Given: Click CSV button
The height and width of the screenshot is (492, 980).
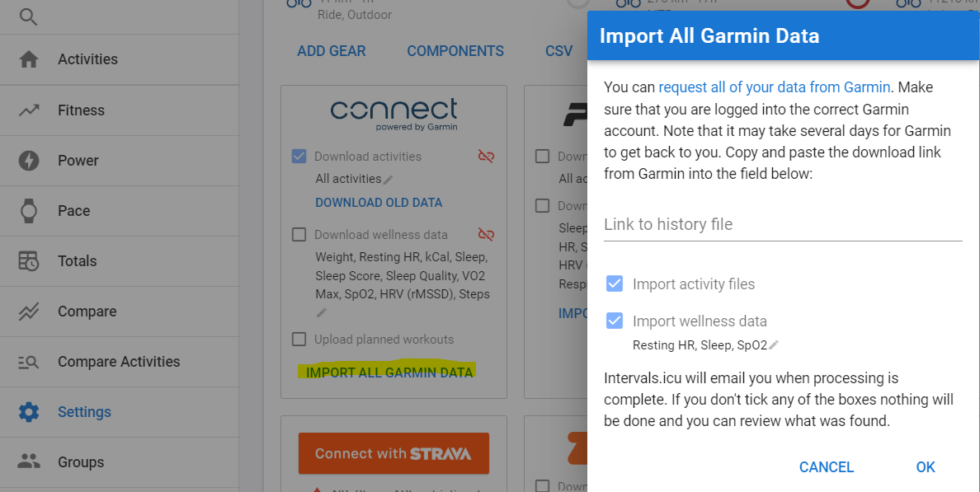Looking at the screenshot, I should coord(558,51).
